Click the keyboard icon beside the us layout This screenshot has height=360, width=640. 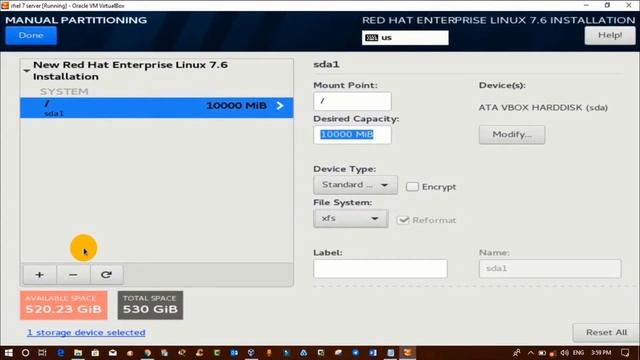click(x=371, y=38)
